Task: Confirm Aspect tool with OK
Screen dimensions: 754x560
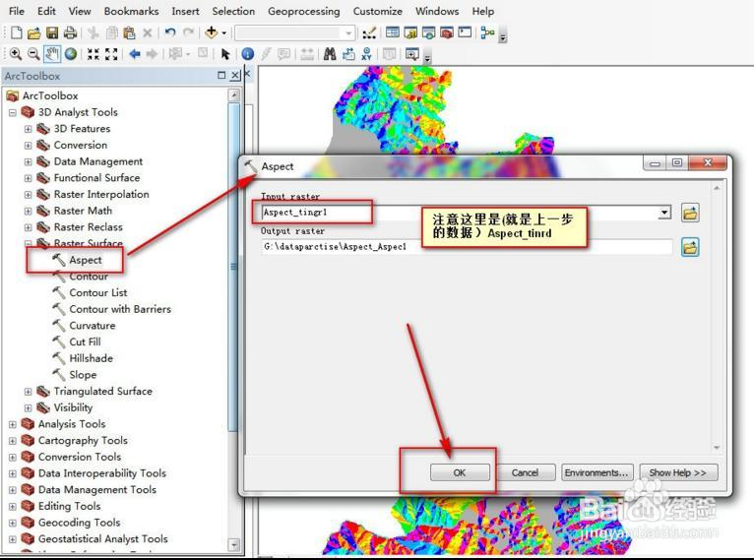Action: pyautogui.click(x=460, y=472)
